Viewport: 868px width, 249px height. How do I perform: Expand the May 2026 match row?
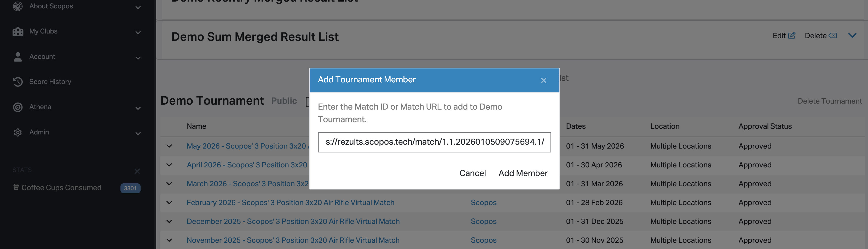tap(169, 146)
